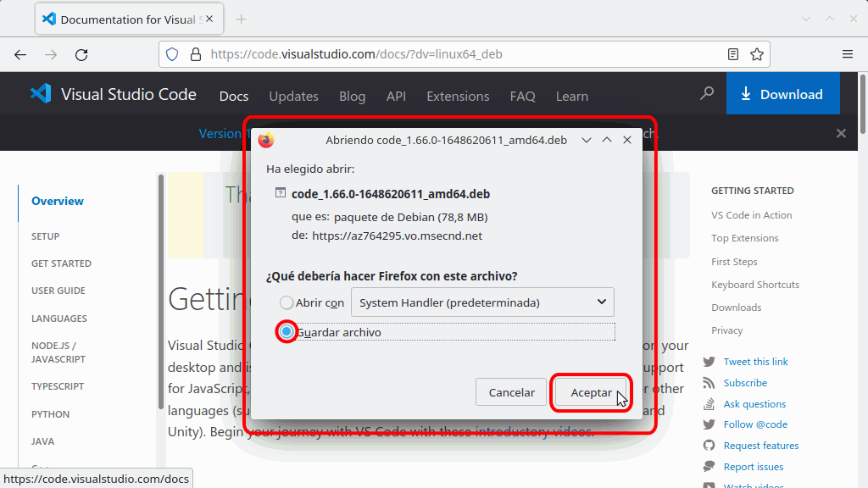Open the site search magnifier icon
This screenshot has width=868, height=488.
[707, 93]
